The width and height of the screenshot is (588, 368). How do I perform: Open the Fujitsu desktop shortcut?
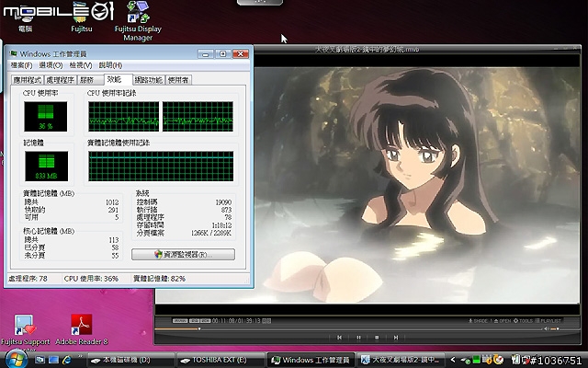pyautogui.click(x=82, y=18)
